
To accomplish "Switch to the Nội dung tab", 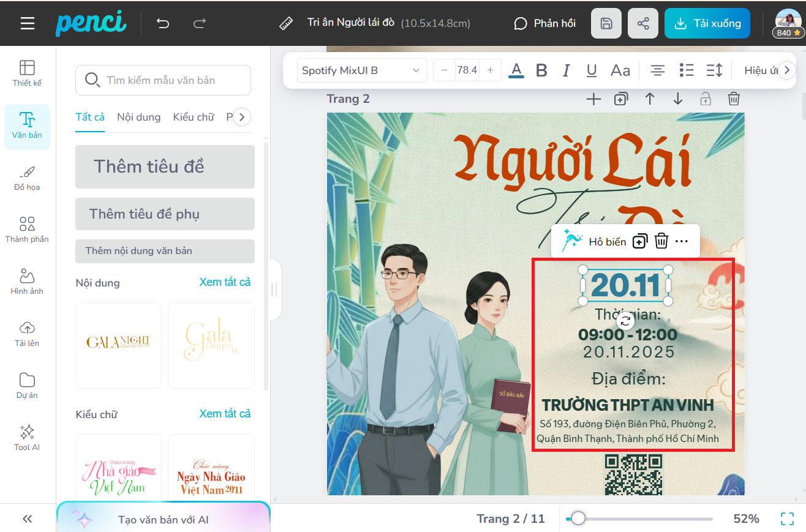I will click(x=138, y=117).
